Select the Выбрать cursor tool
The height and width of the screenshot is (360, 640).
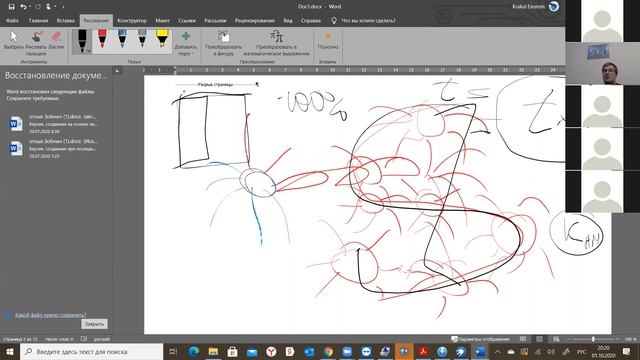tap(13, 41)
